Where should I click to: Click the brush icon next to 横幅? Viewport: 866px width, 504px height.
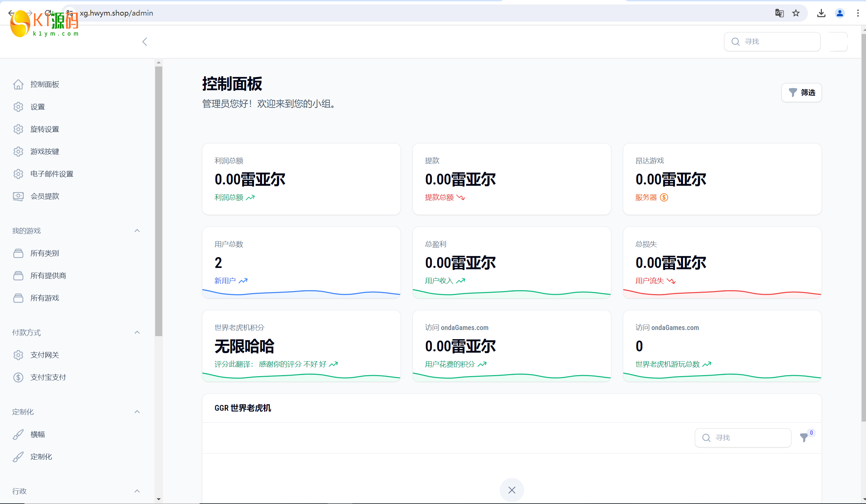(x=18, y=434)
